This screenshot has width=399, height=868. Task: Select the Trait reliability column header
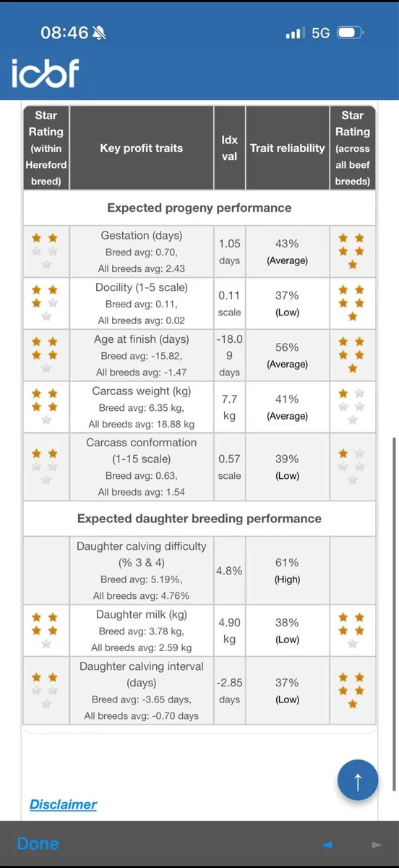(x=288, y=148)
